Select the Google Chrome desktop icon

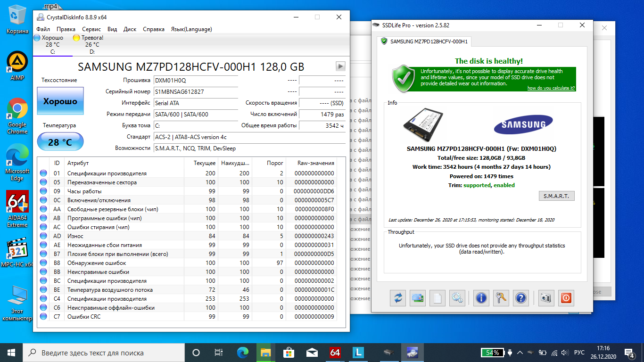pyautogui.click(x=17, y=116)
